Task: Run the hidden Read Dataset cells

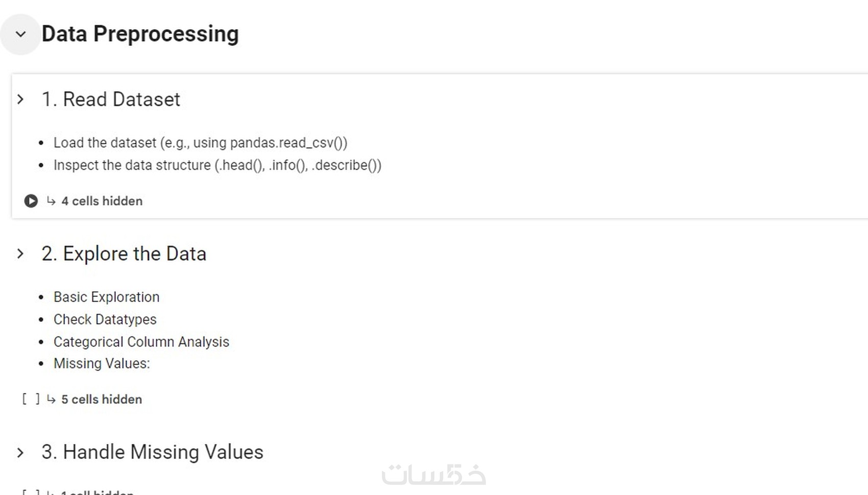Action: (31, 201)
